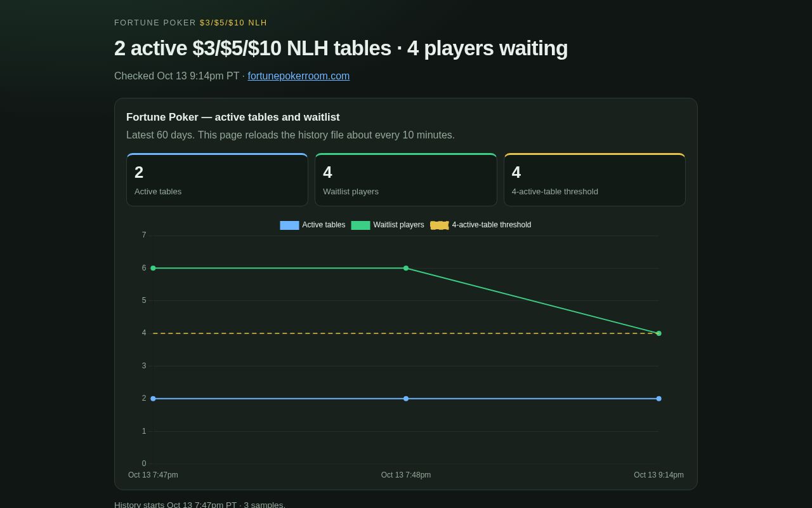
Task: Select the Active tables stat card
Action: [x=217, y=180]
